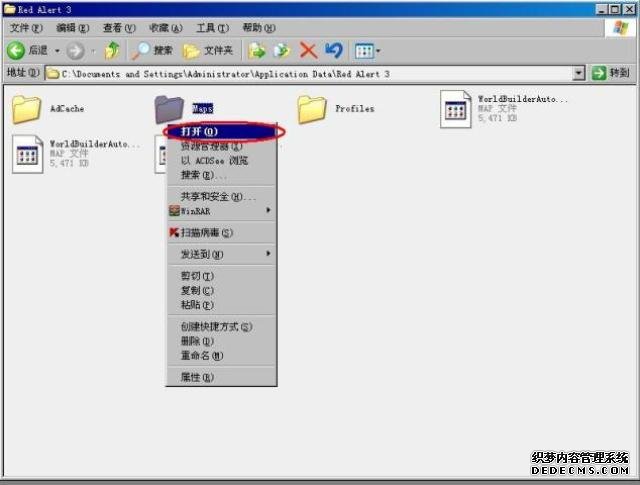The height and width of the screenshot is (485, 640).
Task: Open the View (查看) menu
Action: [x=119, y=28]
